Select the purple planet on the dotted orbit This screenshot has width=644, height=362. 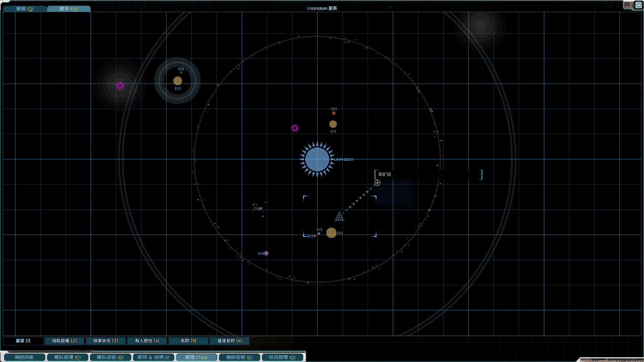click(266, 253)
